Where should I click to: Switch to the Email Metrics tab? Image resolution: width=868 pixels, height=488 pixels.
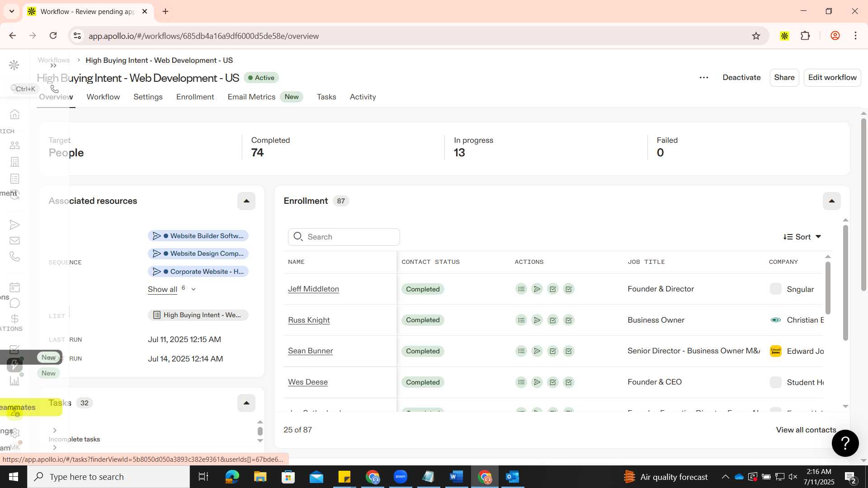click(x=265, y=97)
